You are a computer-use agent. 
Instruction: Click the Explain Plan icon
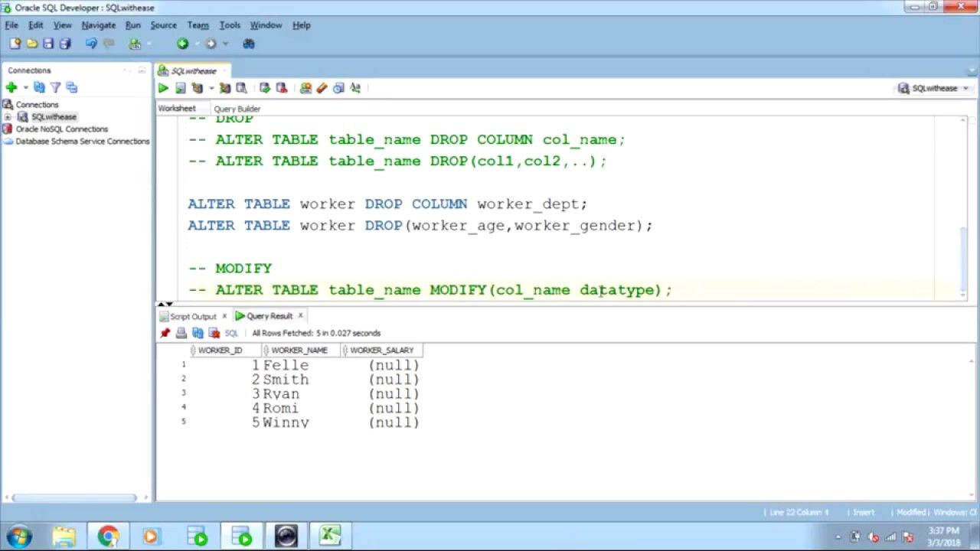(197, 88)
